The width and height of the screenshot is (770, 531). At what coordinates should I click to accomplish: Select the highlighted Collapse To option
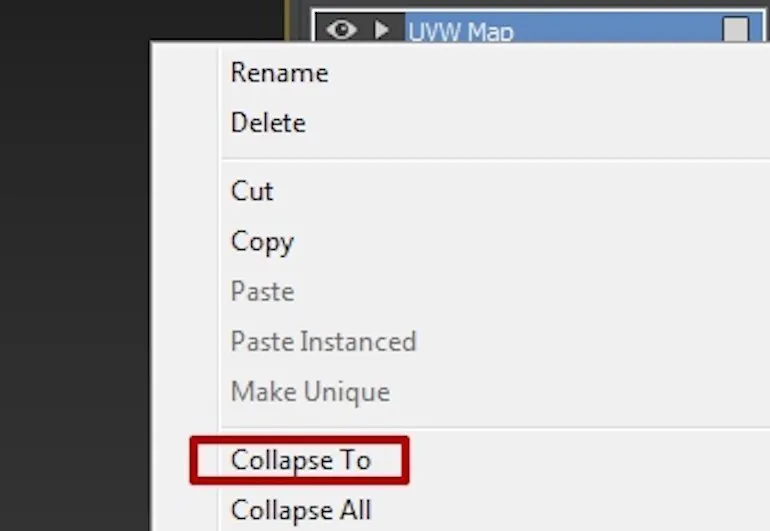click(300, 460)
